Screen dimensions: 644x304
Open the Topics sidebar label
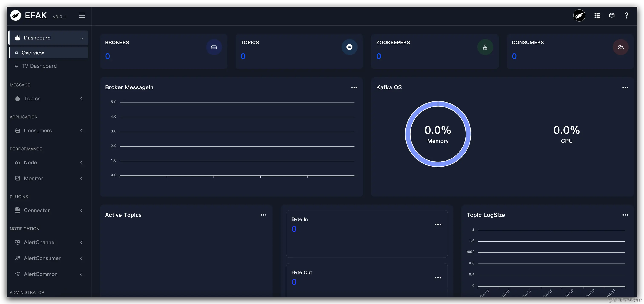coord(32,98)
